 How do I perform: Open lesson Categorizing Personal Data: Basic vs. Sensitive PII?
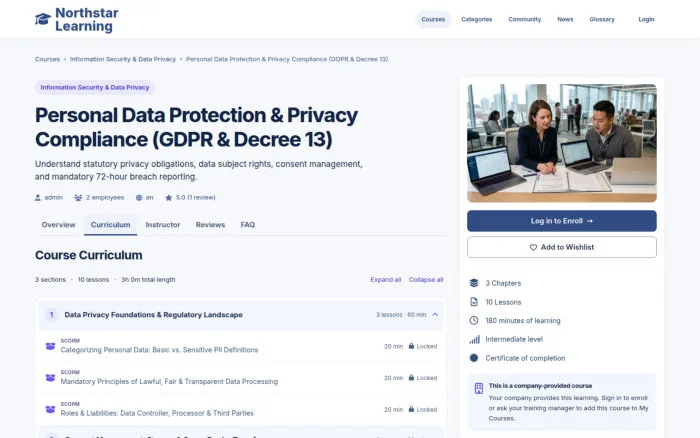[159, 350]
